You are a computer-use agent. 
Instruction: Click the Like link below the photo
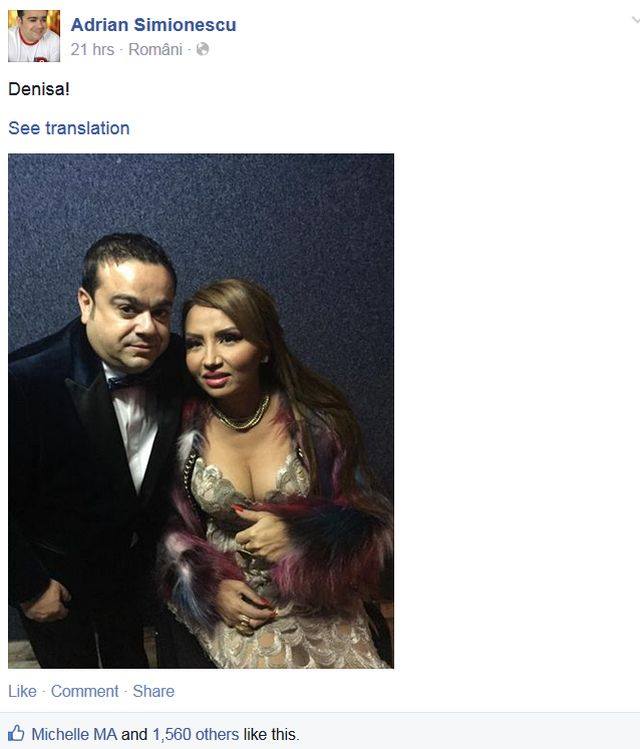[22, 691]
